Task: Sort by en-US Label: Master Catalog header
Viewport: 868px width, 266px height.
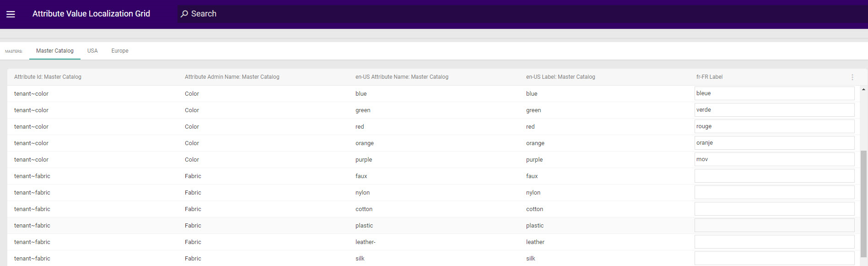Action: [x=561, y=77]
